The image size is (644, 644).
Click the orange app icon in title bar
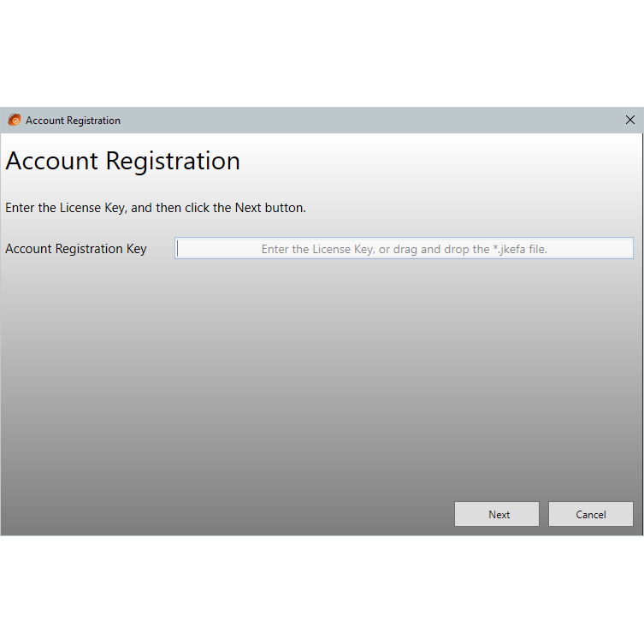click(14, 121)
